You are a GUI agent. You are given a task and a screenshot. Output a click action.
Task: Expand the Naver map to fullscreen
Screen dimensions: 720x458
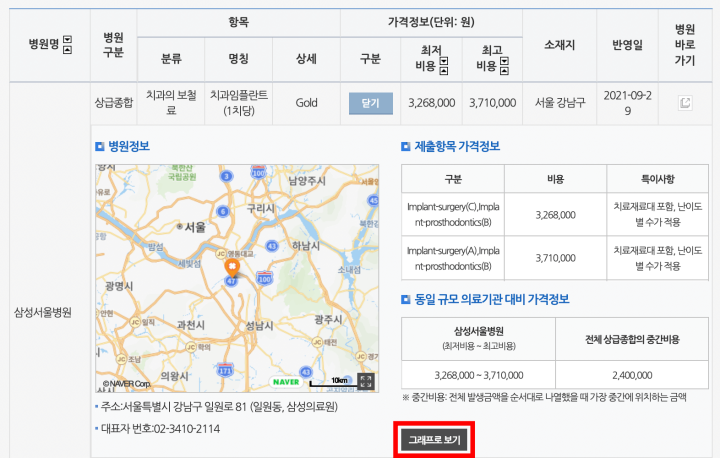(x=366, y=381)
